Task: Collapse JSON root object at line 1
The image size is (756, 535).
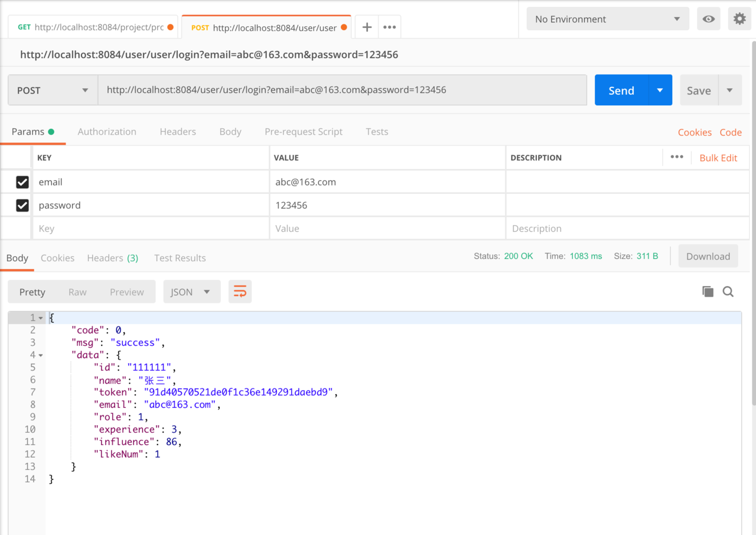Action: (x=41, y=318)
